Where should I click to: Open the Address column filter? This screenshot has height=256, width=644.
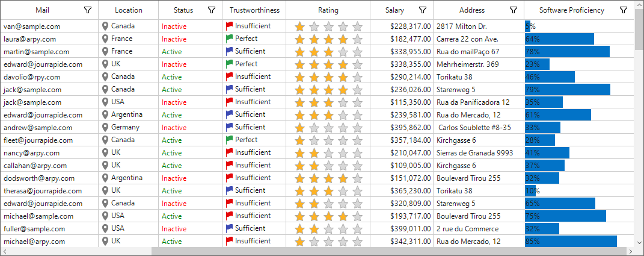pos(514,10)
